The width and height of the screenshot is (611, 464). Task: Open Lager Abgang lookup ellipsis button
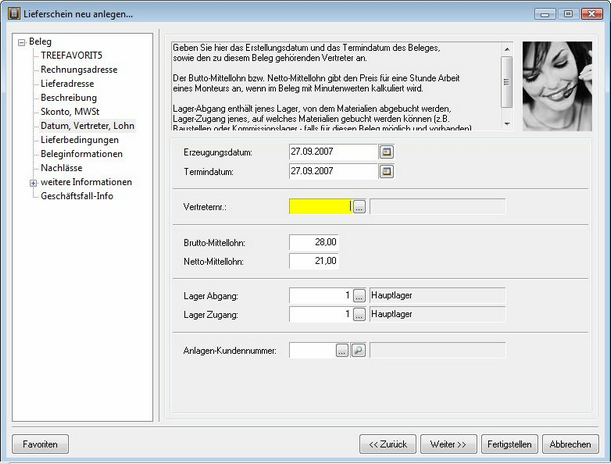pos(360,295)
